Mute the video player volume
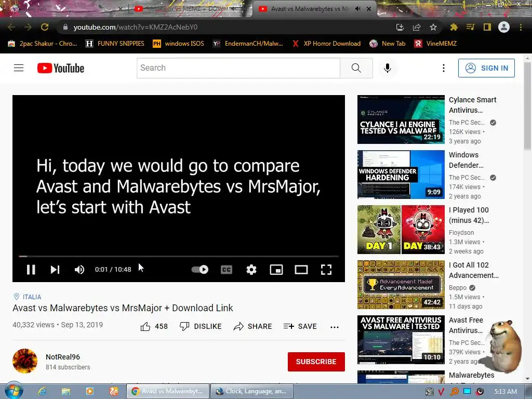532x399 pixels. point(79,270)
